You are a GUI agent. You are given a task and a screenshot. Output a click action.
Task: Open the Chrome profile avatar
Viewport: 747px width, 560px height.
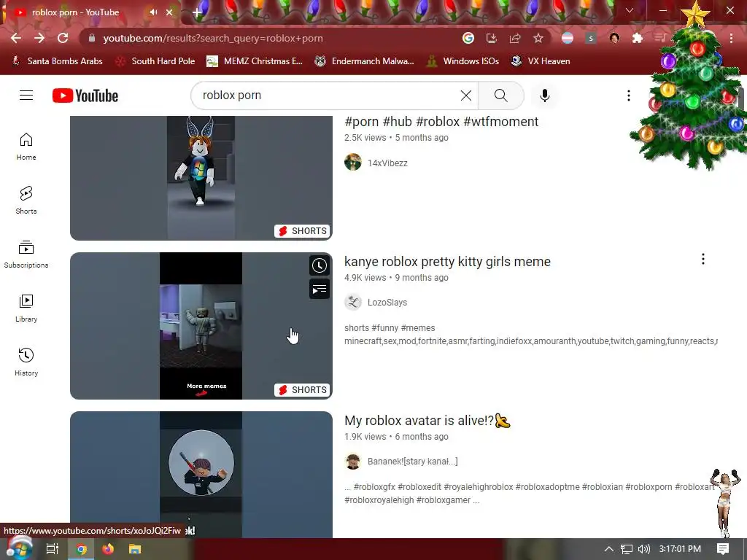click(614, 38)
